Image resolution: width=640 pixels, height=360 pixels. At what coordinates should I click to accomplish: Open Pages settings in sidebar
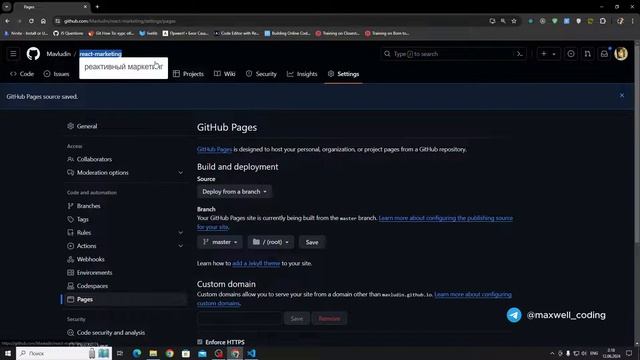(126, 299)
